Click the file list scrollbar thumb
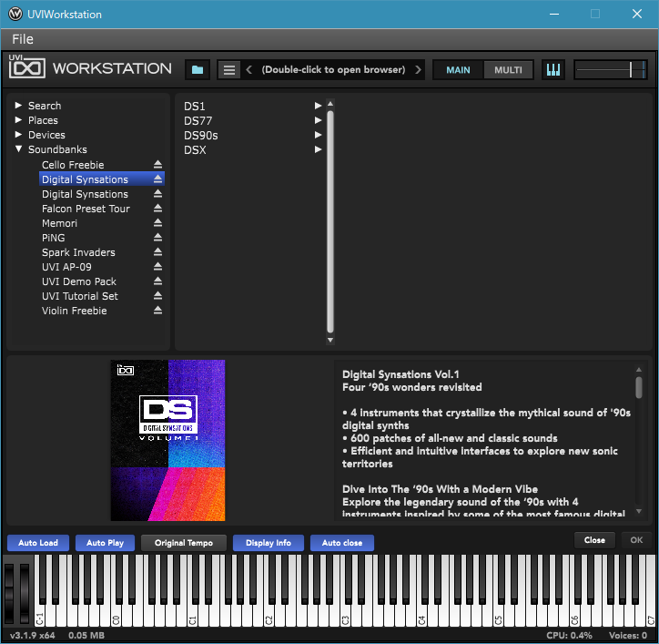 tap(330, 222)
